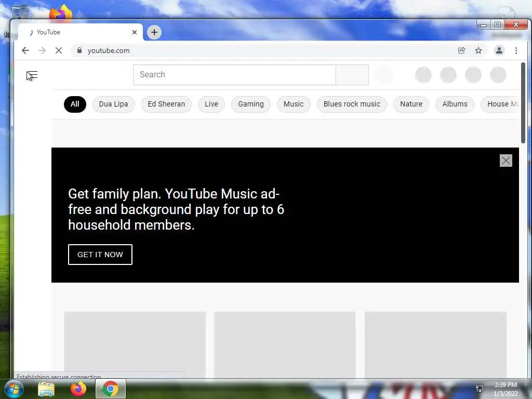
Task: Close the YouTube tab
Action: (135, 32)
